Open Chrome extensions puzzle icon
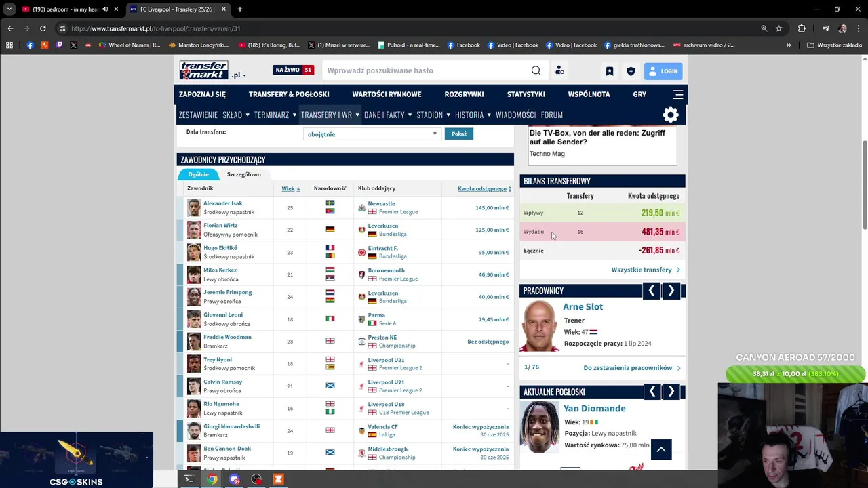 click(802, 28)
